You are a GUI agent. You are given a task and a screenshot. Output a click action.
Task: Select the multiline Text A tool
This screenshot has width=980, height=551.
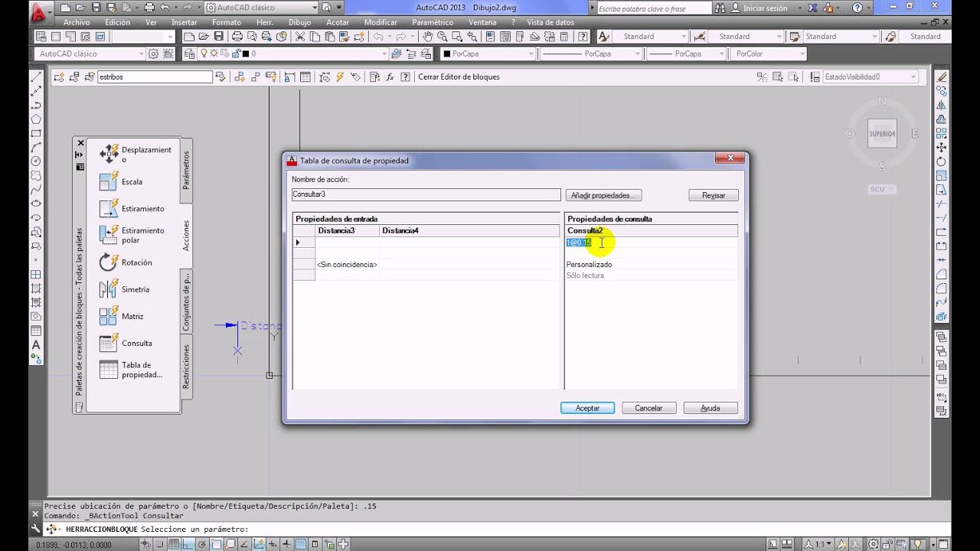click(36, 344)
